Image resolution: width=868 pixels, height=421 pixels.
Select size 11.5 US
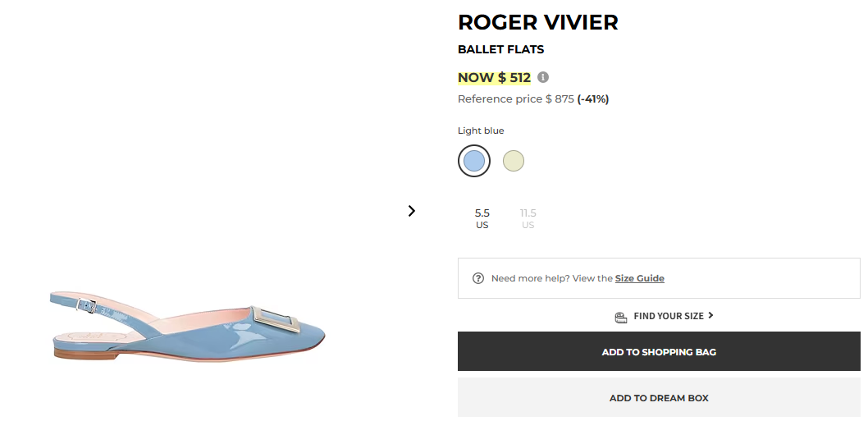pyautogui.click(x=528, y=218)
